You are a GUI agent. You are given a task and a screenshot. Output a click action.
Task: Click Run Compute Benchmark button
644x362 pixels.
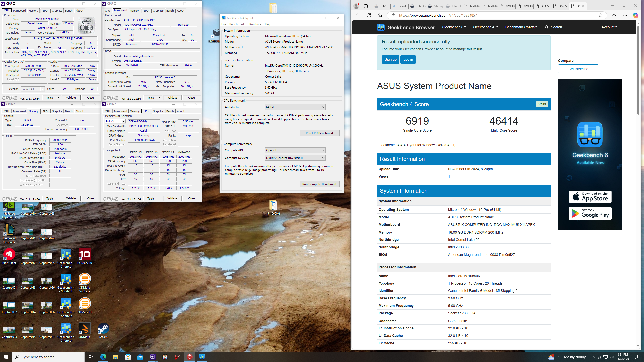coord(319,184)
